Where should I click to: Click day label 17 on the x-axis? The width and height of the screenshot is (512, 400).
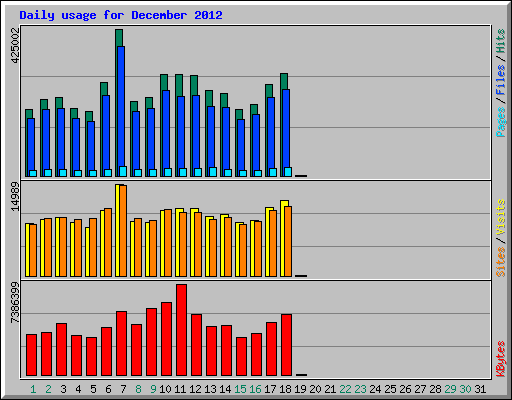click(270, 389)
